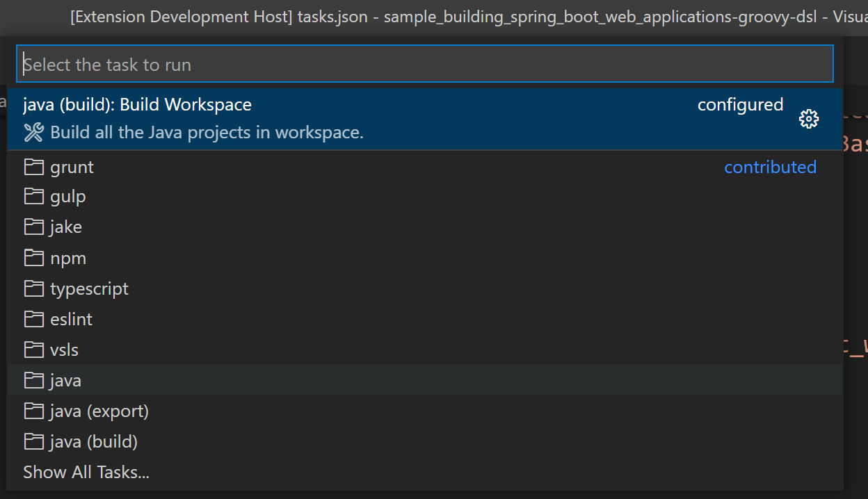
Task: Click the folder icon beside grunt
Action: click(x=33, y=167)
